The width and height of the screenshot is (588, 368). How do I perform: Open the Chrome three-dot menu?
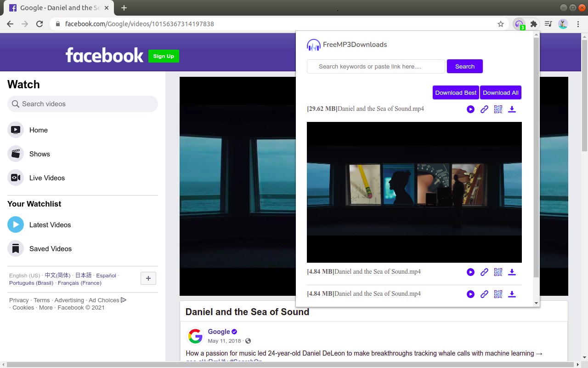(x=577, y=24)
